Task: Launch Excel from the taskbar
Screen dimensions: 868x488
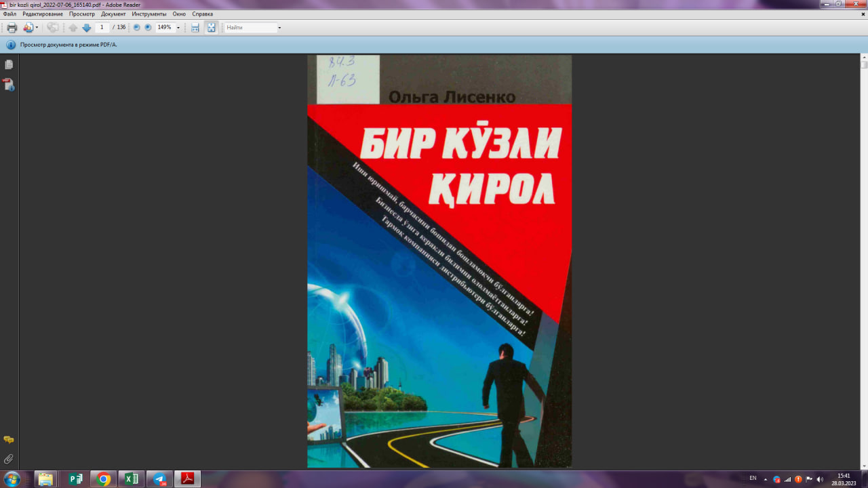Action: pyautogui.click(x=131, y=479)
